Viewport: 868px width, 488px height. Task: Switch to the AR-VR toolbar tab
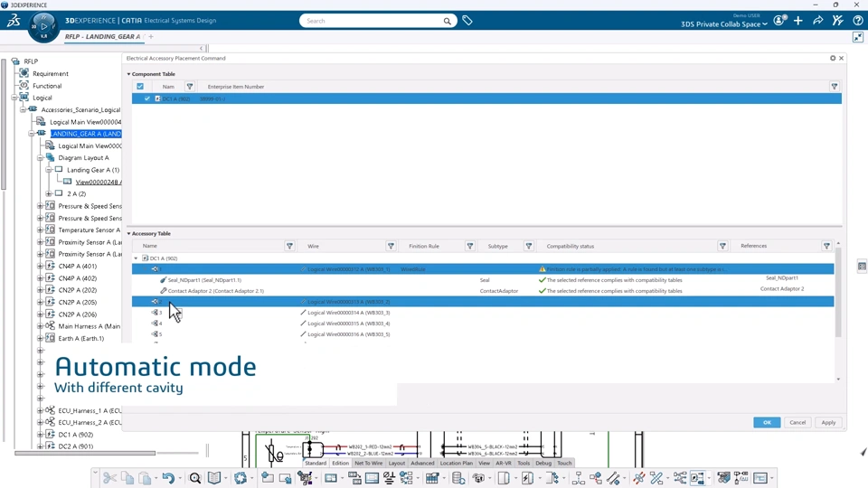pyautogui.click(x=504, y=463)
